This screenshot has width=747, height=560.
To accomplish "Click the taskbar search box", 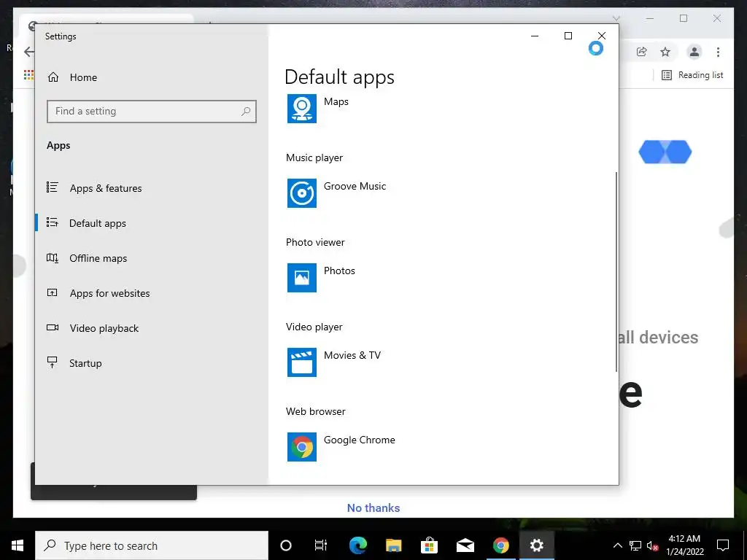I will click(152, 545).
